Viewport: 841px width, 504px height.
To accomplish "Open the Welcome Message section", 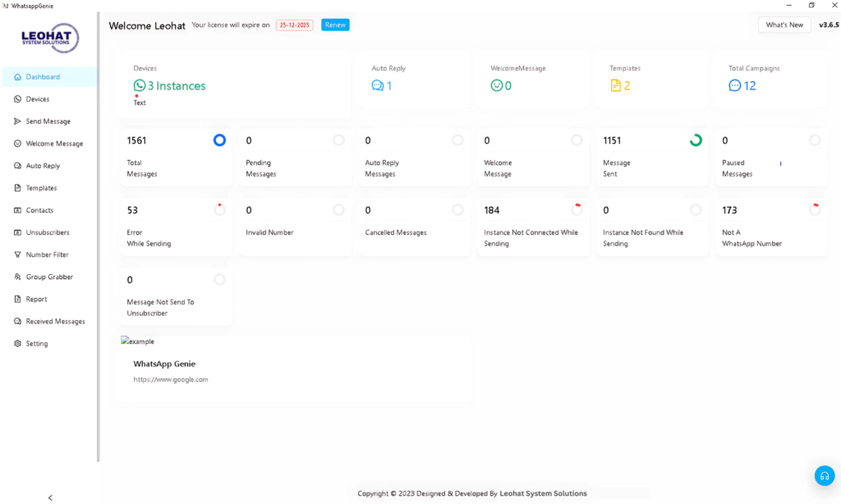I will pyautogui.click(x=49, y=144).
